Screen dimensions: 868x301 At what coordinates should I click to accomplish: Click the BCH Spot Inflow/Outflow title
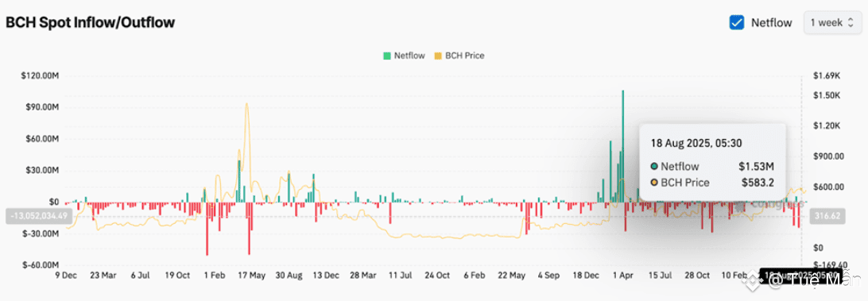click(90, 23)
